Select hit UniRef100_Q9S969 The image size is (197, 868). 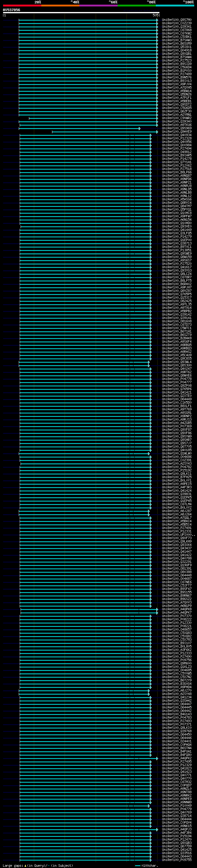[176, 128]
